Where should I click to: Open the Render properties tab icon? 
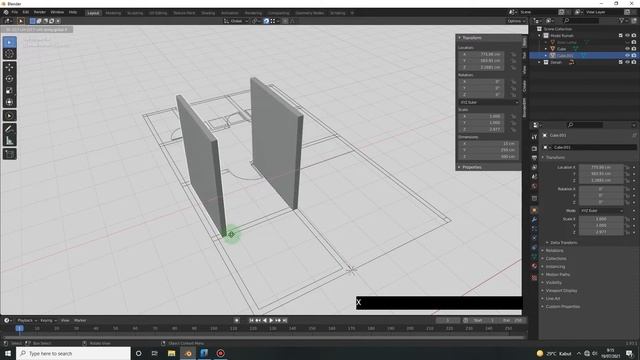(x=534, y=149)
